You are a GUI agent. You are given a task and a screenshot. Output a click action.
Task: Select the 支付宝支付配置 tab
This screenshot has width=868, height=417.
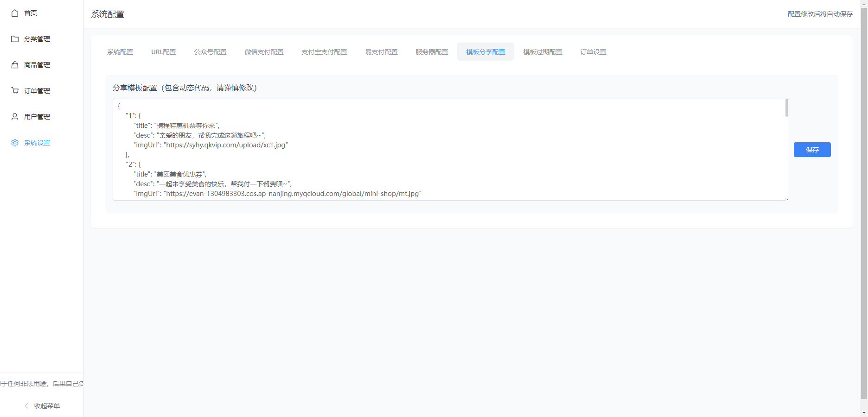click(x=324, y=52)
